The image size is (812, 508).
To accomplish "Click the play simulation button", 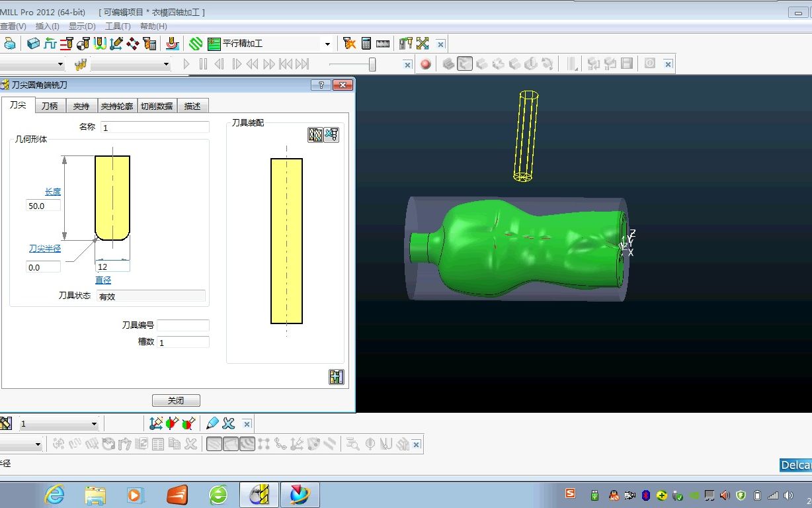I will pos(186,64).
